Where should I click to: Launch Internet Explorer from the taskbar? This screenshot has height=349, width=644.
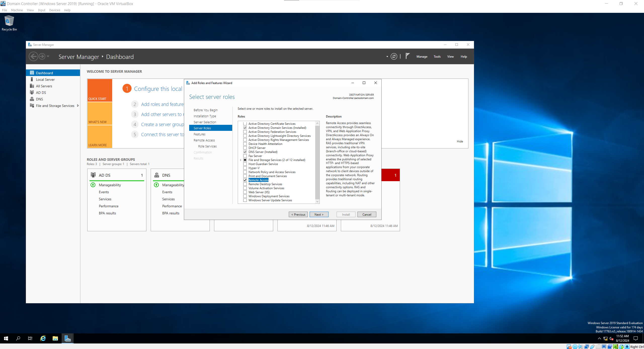pyautogui.click(x=43, y=338)
